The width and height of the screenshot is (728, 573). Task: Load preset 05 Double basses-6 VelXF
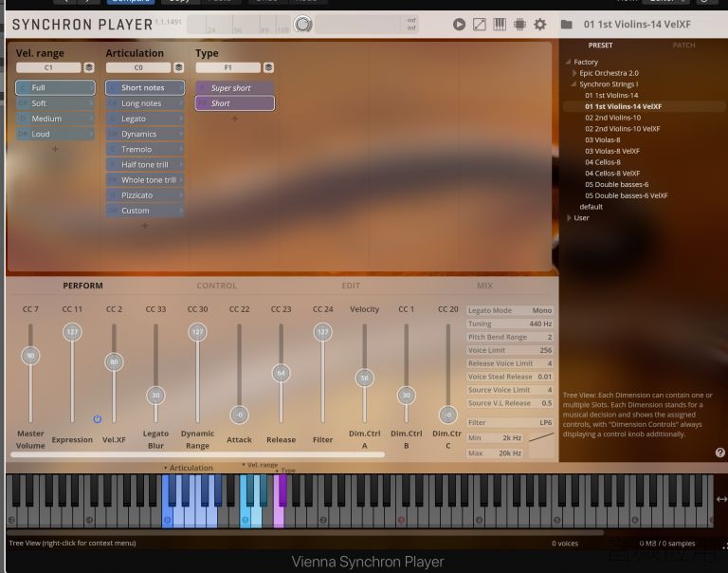click(x=626, y=195)
